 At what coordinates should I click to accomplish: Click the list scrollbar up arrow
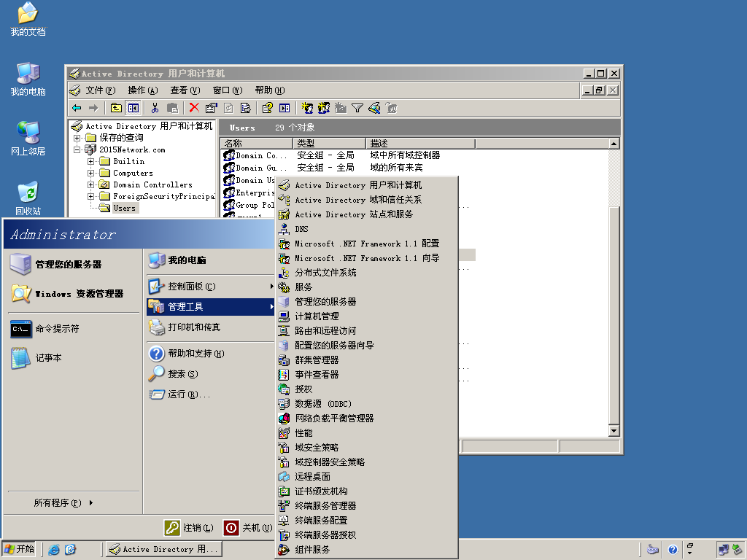point(614,144)
